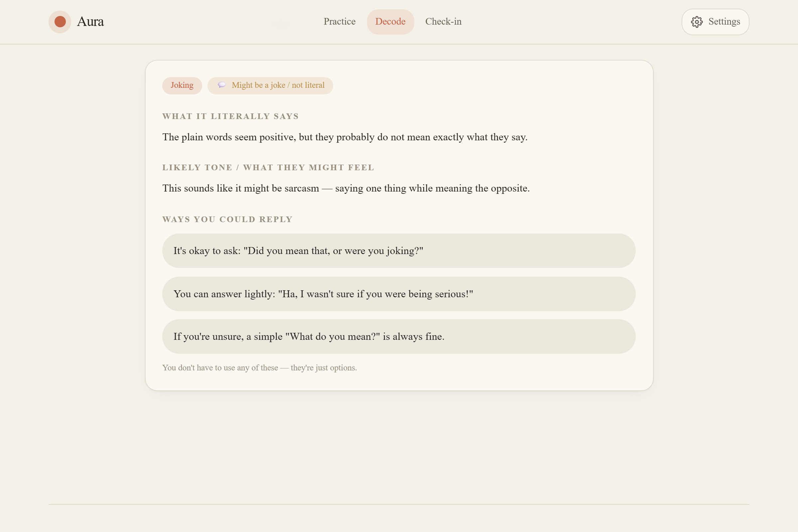Pick the 'Ha, I wasn't sure' reply option
The height and width of the screenshot is (532, 798).
pos(399,294)
